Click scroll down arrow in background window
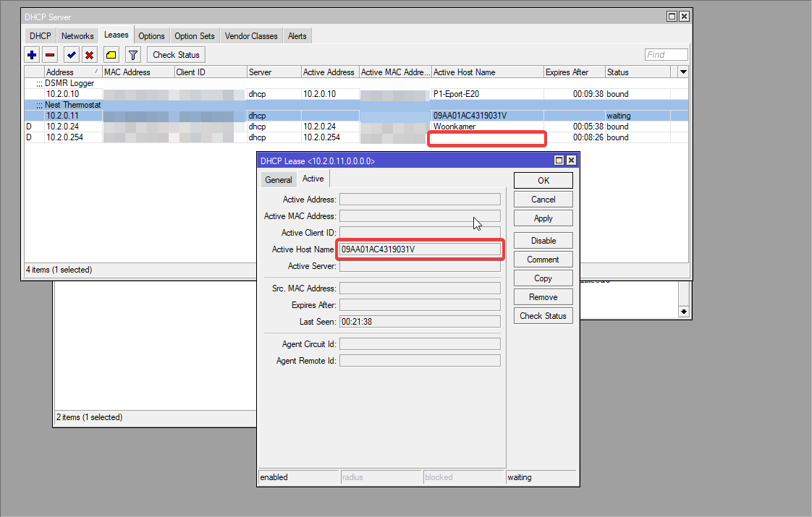Image resolution: width=812 pixels, height=517 pixels. [684, 312]
